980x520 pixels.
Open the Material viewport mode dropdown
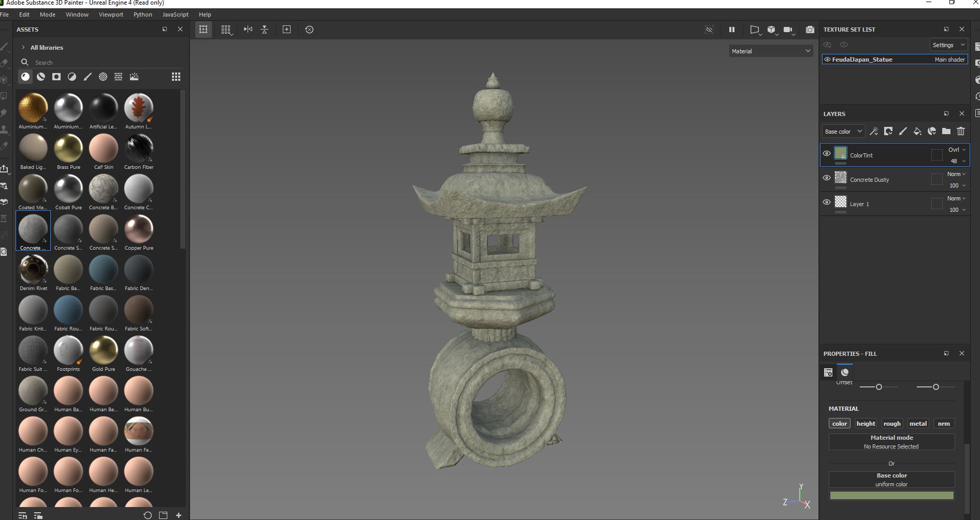pyautogui.click(x=771, y=51)
